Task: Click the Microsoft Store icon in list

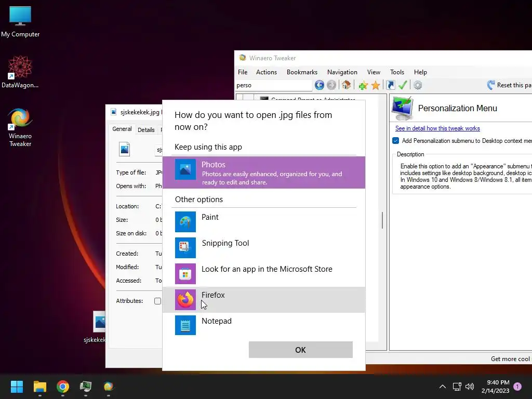Action: [185, 274]
